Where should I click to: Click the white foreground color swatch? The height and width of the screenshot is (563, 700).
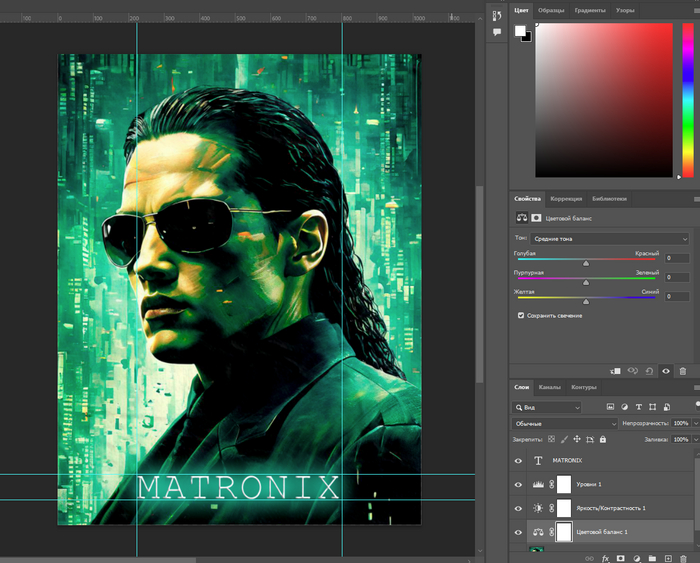pyautogui.click(x=520, y=31)
